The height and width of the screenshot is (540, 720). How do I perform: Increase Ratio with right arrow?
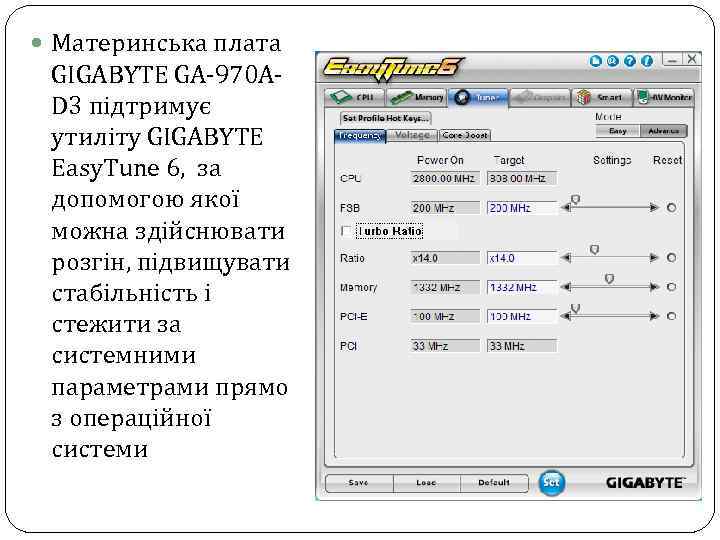[654, 258]
